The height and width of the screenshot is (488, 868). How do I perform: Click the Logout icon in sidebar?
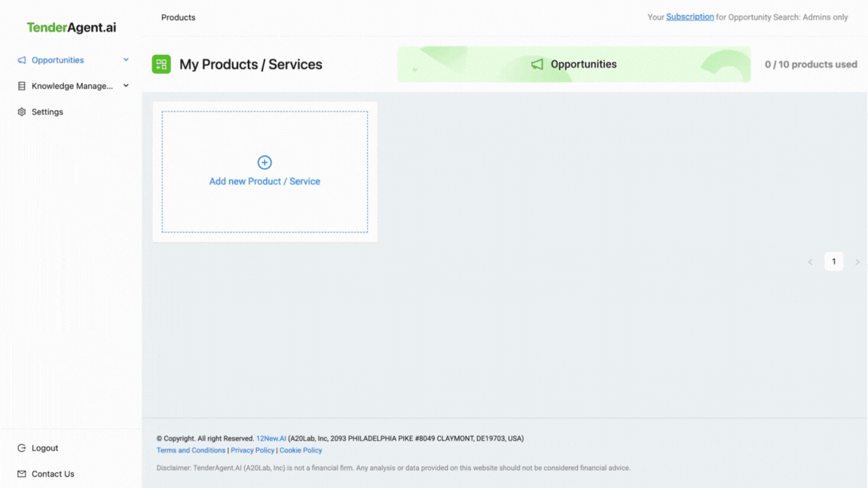(22, 448)
